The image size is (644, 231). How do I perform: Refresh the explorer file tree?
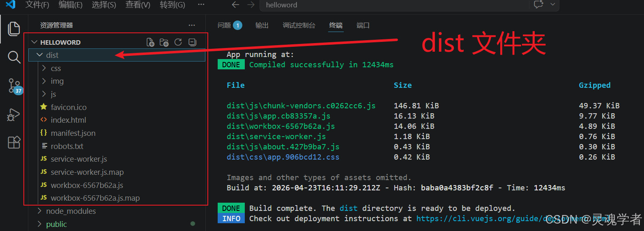click(x=178, y=42)
